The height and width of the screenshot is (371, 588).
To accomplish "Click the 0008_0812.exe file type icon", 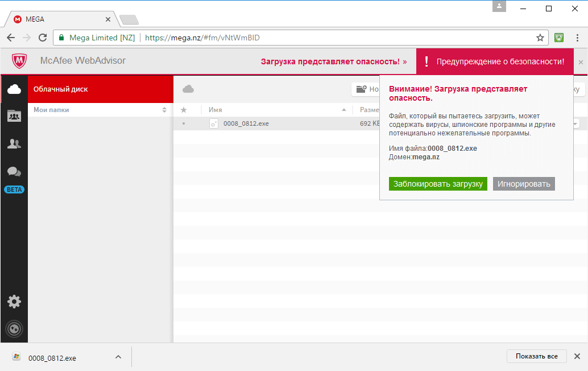I will 213,123.
